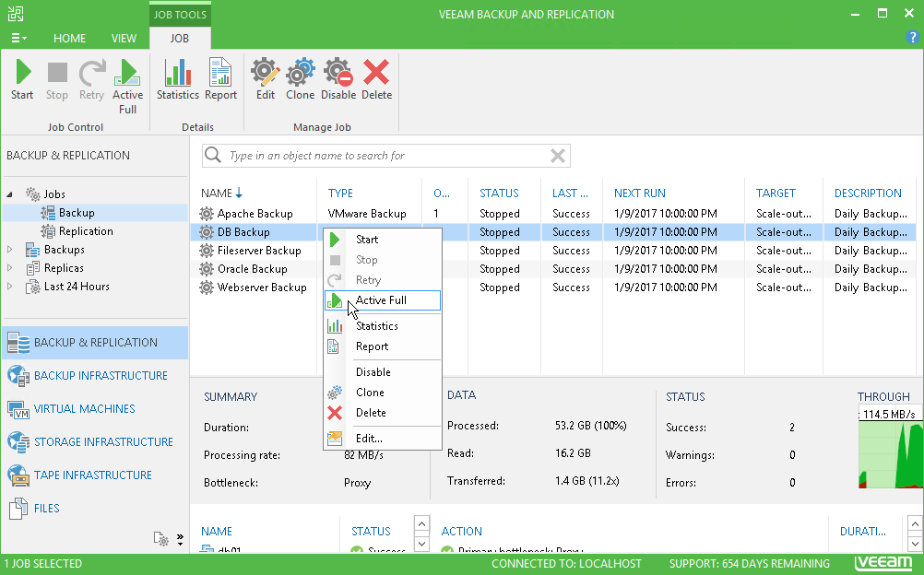Select the Webserver Backup job row
Image resolution: width=924 pixels, height=575 pixels.
[552, 287]
